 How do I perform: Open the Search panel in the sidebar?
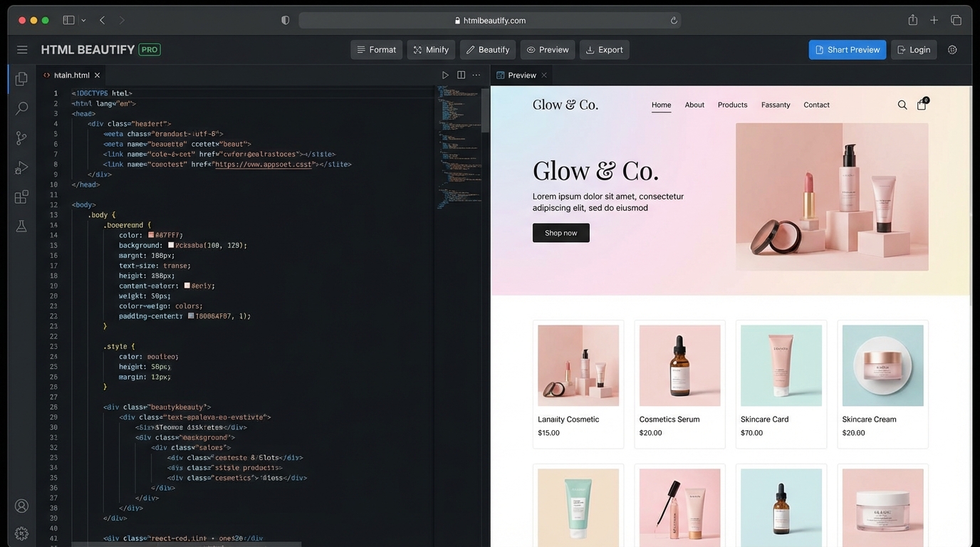[x=21, y=108]
